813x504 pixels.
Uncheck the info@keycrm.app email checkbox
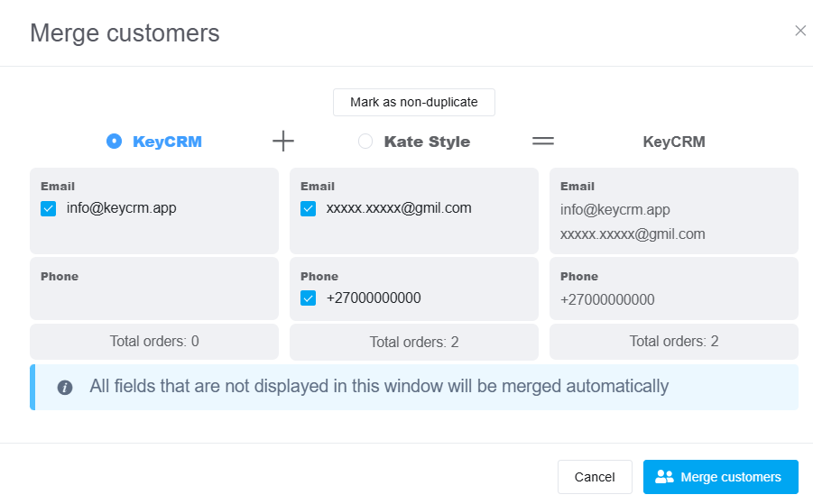[48, 209]
